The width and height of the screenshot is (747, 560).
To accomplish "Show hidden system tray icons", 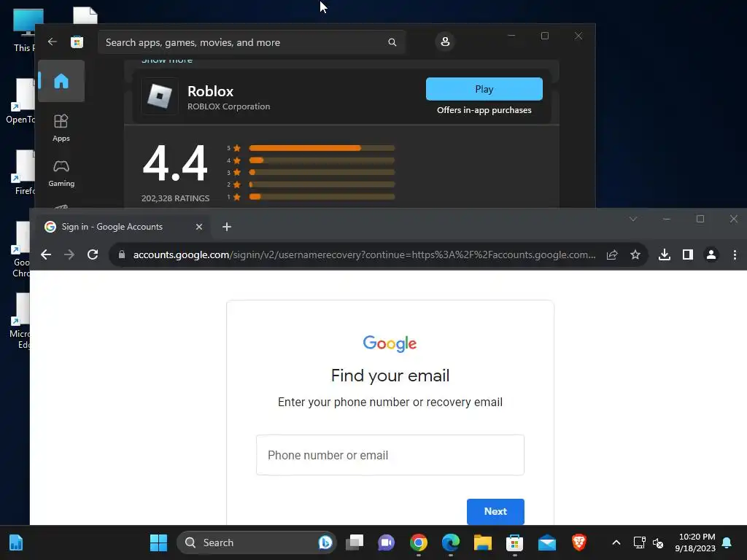I will pos(616,542).
